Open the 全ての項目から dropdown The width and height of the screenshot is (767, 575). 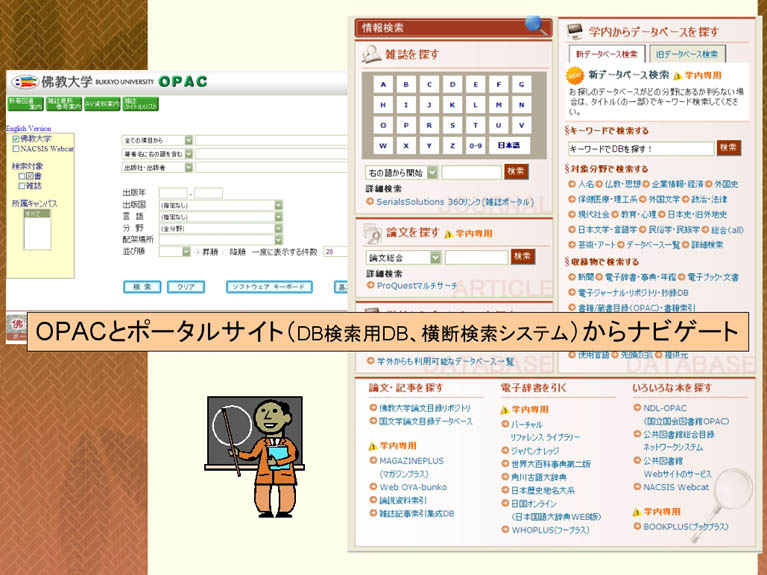[157, 140]
